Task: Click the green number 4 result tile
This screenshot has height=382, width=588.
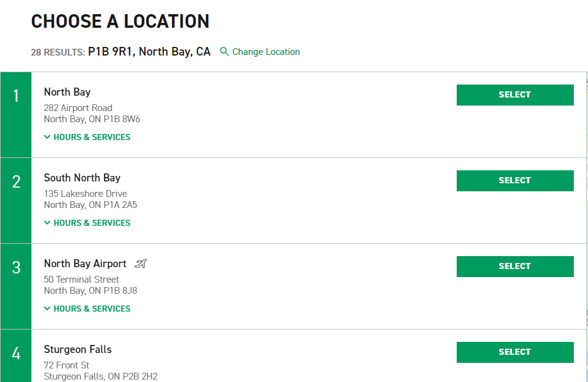Action: tap(16, 355)
